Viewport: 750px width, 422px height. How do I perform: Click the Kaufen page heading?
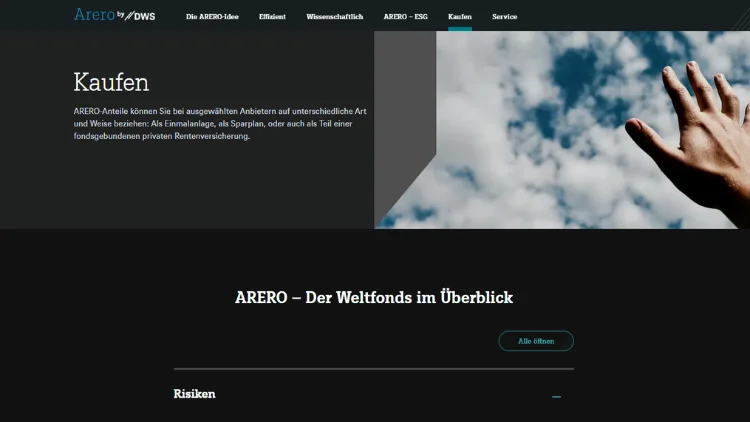tap(111, 82)
